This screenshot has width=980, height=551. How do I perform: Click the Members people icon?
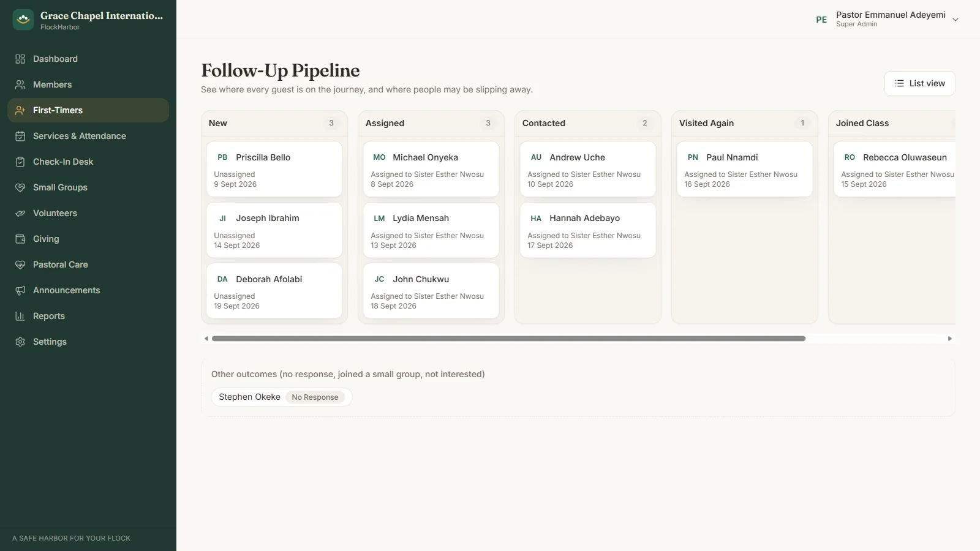20,84
